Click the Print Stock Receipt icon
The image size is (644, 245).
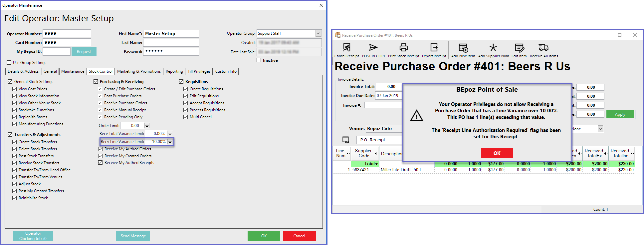[x=403, y=47]
